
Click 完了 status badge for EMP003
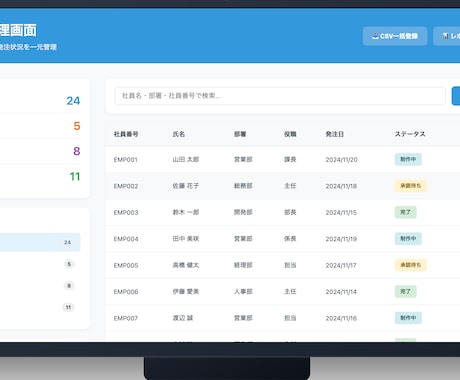pyautogui.click(x=405, y=212)
